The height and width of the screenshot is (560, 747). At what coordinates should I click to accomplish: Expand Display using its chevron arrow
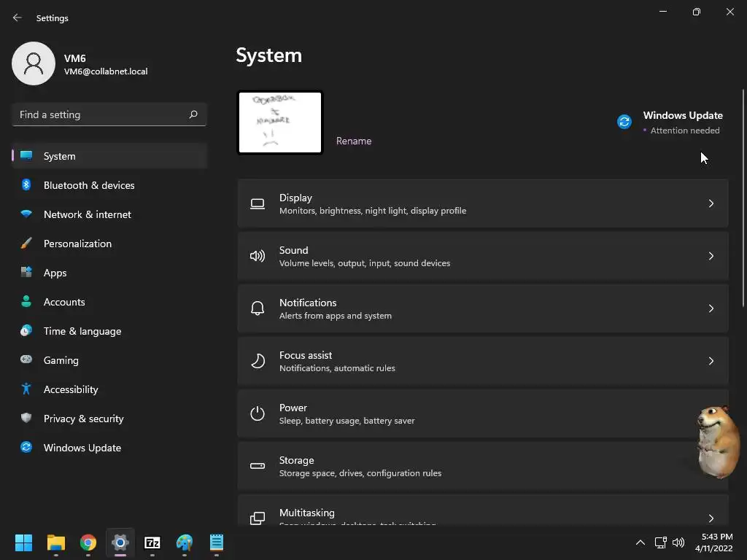coord(711,203)
